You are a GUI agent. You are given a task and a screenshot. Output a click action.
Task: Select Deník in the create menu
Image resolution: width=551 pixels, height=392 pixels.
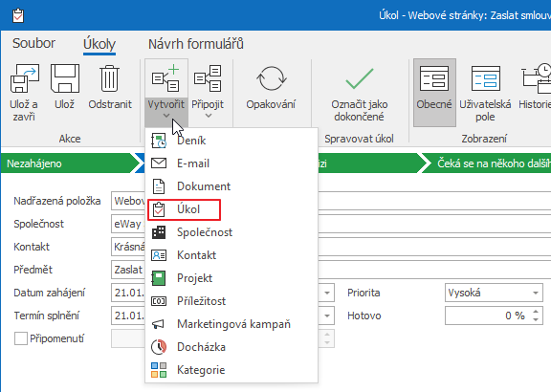coord(231,141)
